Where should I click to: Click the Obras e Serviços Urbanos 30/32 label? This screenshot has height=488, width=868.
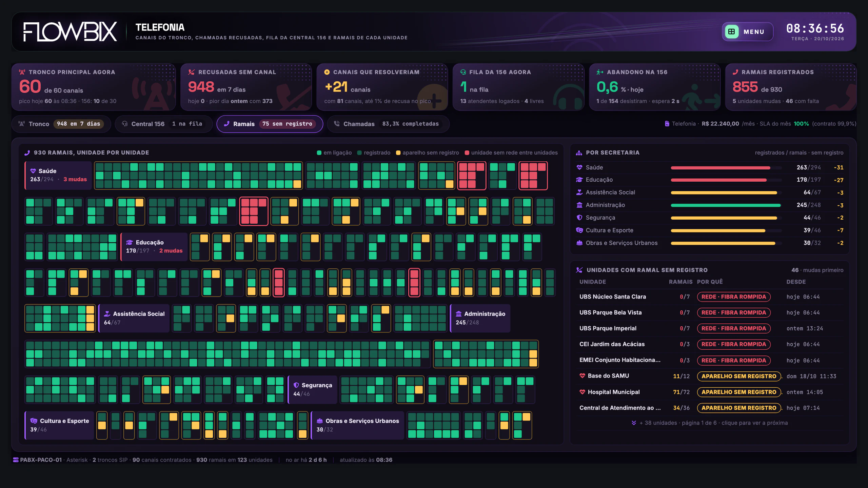pyautogui.click(x=357, y=425)
